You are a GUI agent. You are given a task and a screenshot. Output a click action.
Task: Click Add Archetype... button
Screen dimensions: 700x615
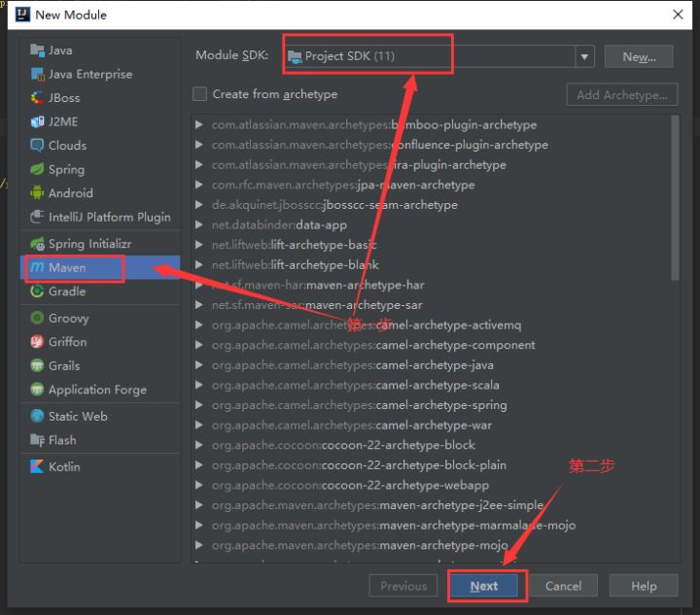coord(622,94)
